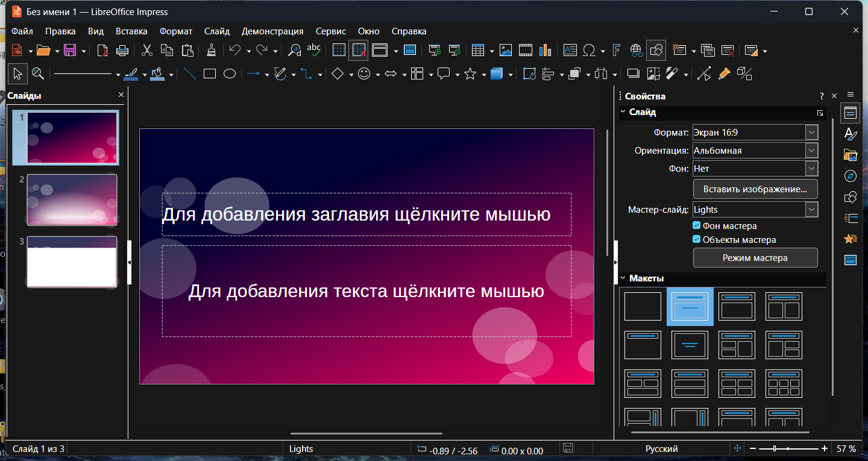868x461 pixels.
Task: Click the Insert Text Box icon
Action: click(x=570, y=50)
